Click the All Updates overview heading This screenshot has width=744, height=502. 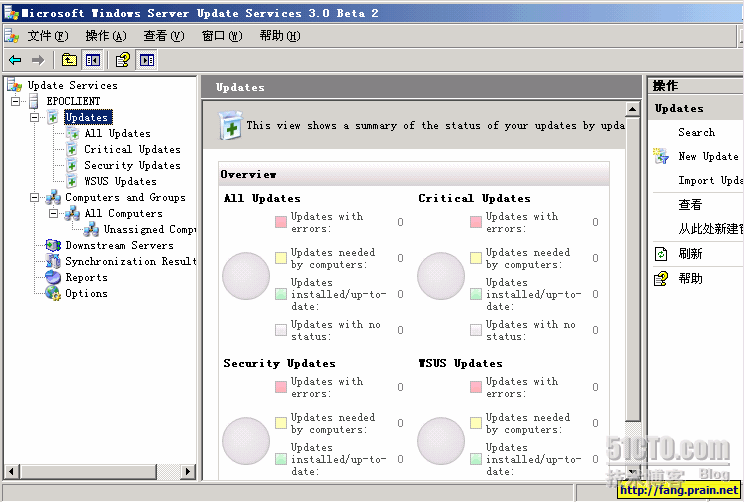[x=262, y=198]
